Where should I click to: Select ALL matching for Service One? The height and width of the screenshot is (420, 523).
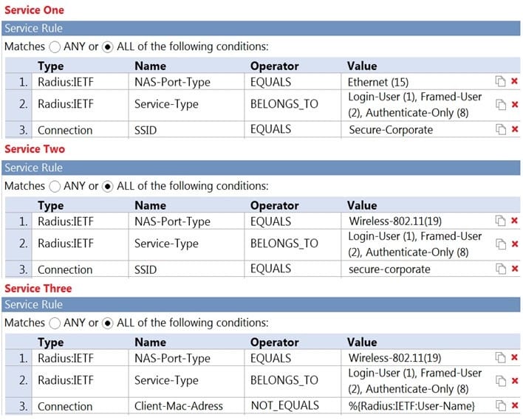108,47
